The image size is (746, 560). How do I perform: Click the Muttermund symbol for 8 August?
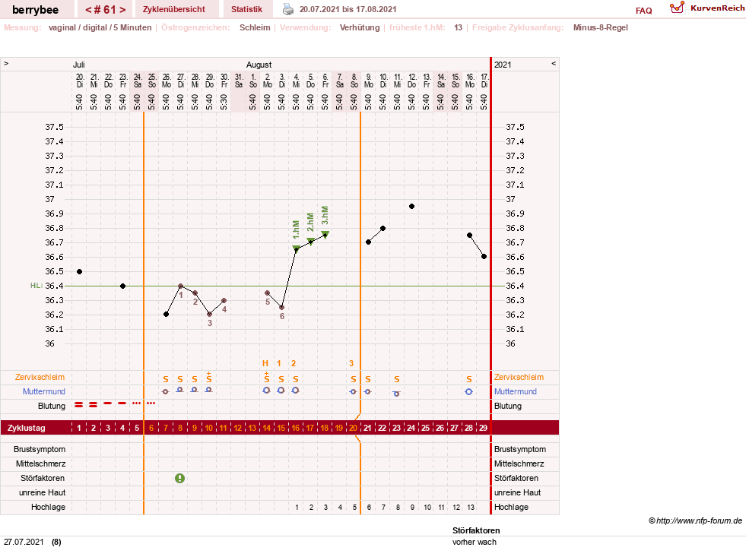(353, 392)
